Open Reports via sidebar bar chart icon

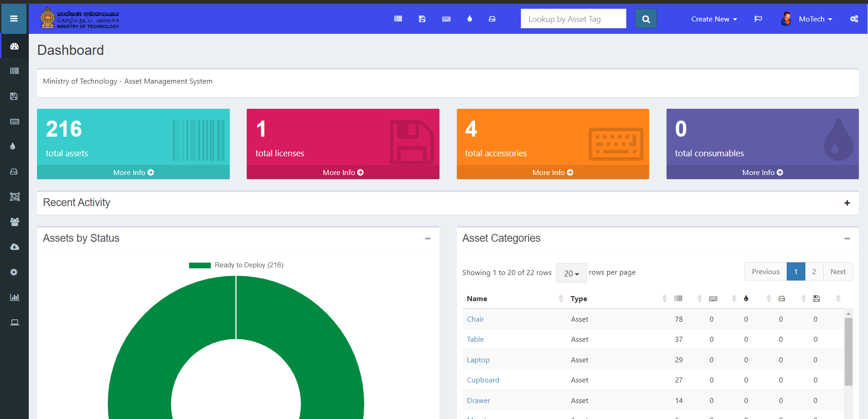(x=15, y=297)
